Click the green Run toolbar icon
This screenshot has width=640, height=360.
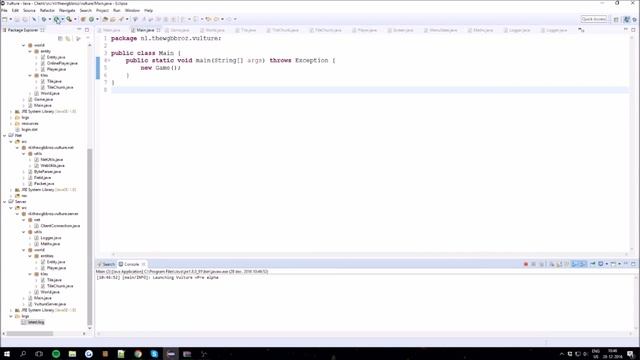pos(57,19)
